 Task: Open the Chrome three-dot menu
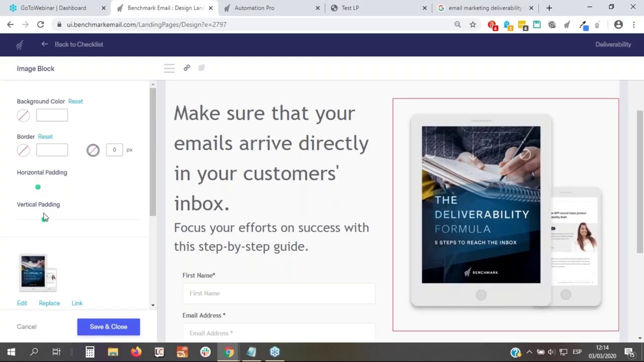point(633,24)
